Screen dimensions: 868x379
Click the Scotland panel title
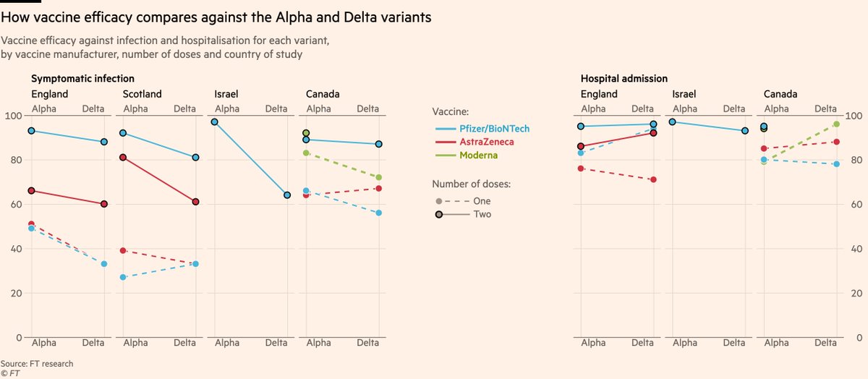(142, 94)
